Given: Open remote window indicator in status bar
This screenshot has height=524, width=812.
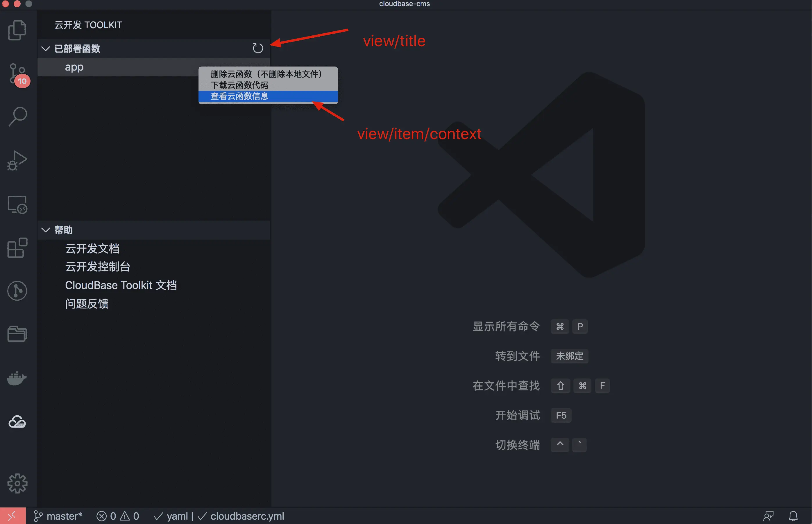Looking at the screenshot, I should (12, 516).
